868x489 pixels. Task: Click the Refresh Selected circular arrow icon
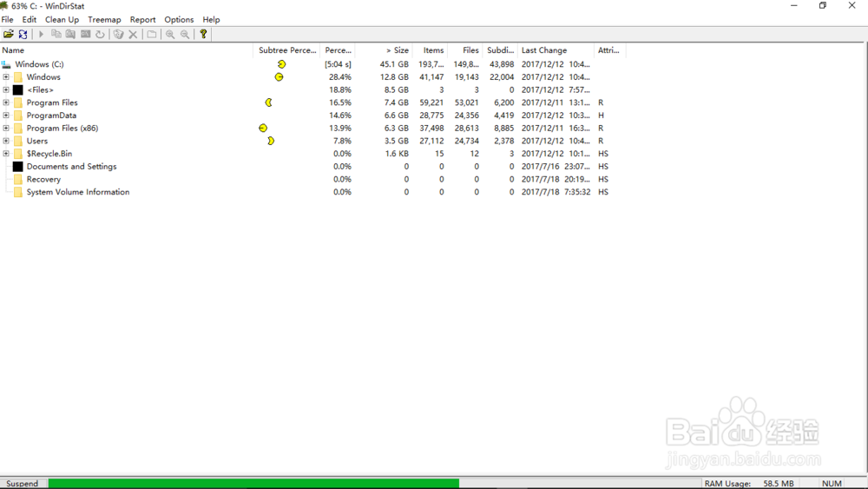(100, 35)
